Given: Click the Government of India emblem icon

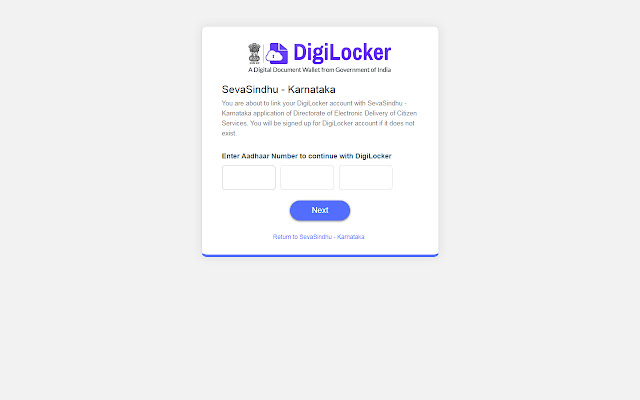Looking at the screenshot, I should (254, 53).
